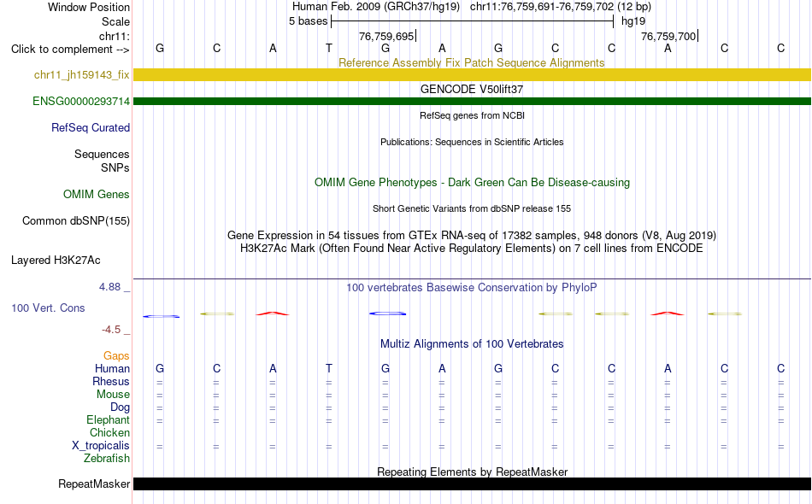Click the Zebrafish species label
This screenshot has width=812, height=504.
pyautogui.click(x=107, y=459)
